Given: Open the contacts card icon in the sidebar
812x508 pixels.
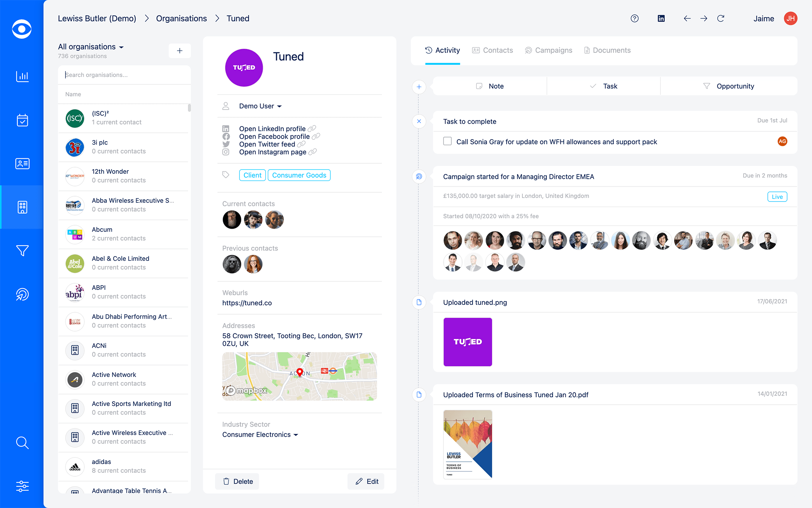Looking at the screenshot, I should 22,164.
